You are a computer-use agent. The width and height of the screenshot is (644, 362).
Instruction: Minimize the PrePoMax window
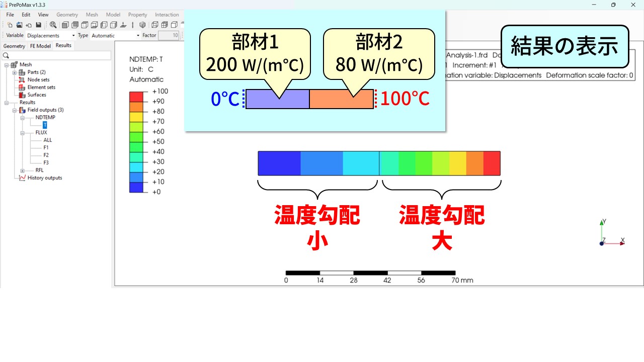click(594, 5)
